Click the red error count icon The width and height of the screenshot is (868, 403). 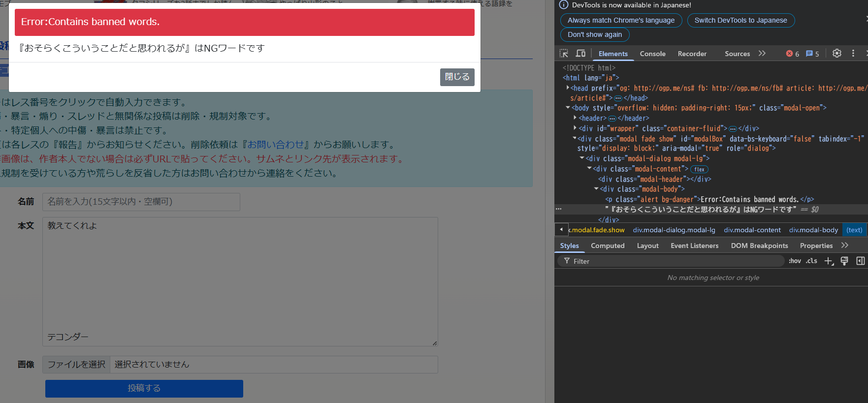790,54
